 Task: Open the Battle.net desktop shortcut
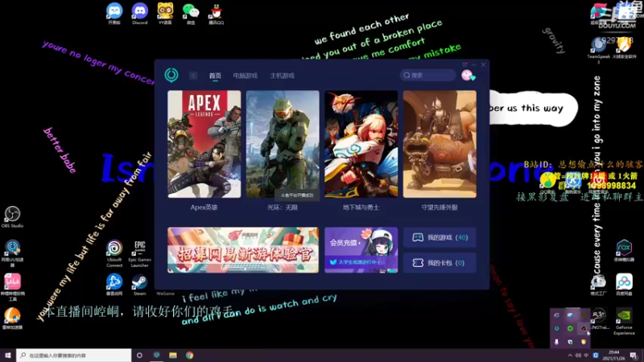114,285
